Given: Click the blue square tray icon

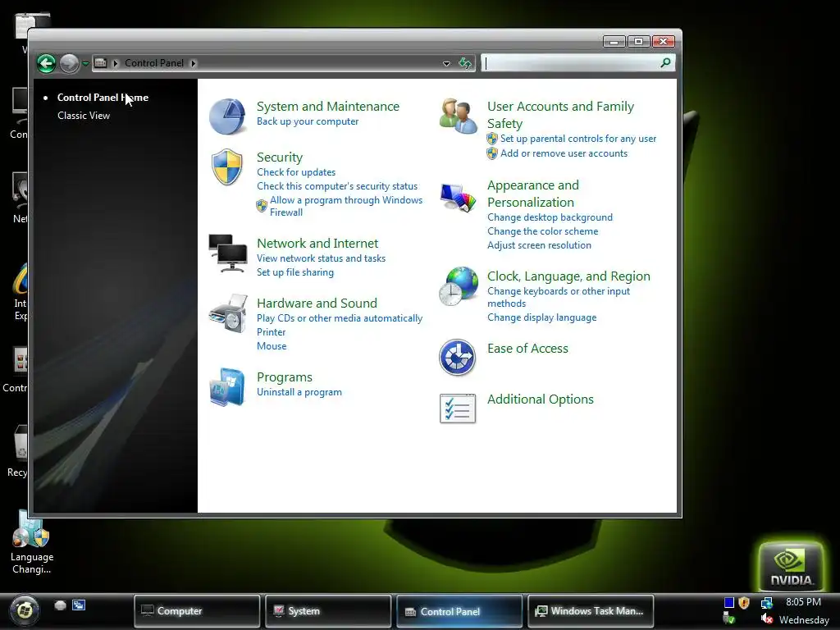Looking at the screenshot, I should coord(728,603).
